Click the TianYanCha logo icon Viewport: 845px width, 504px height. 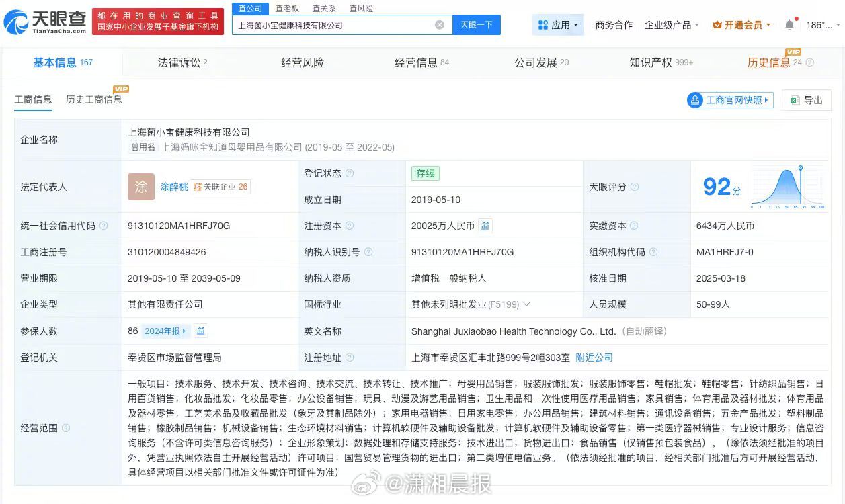point(16,22)
